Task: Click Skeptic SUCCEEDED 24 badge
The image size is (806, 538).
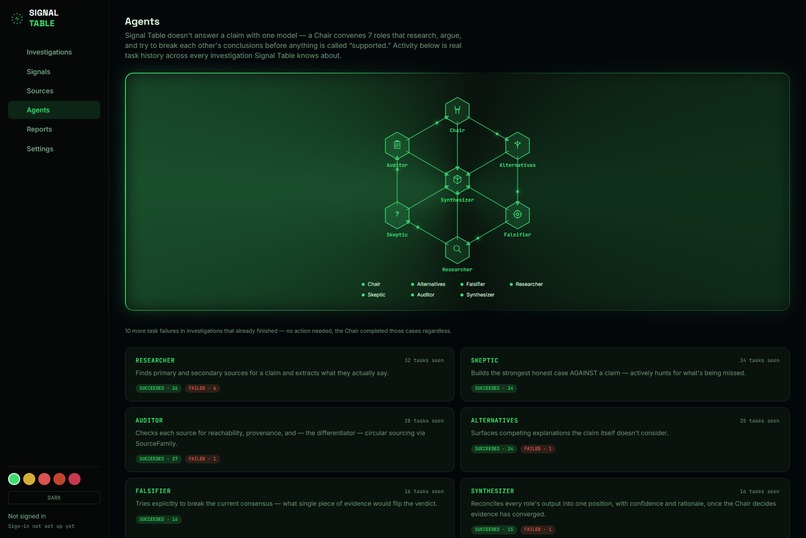Action: 494,388
